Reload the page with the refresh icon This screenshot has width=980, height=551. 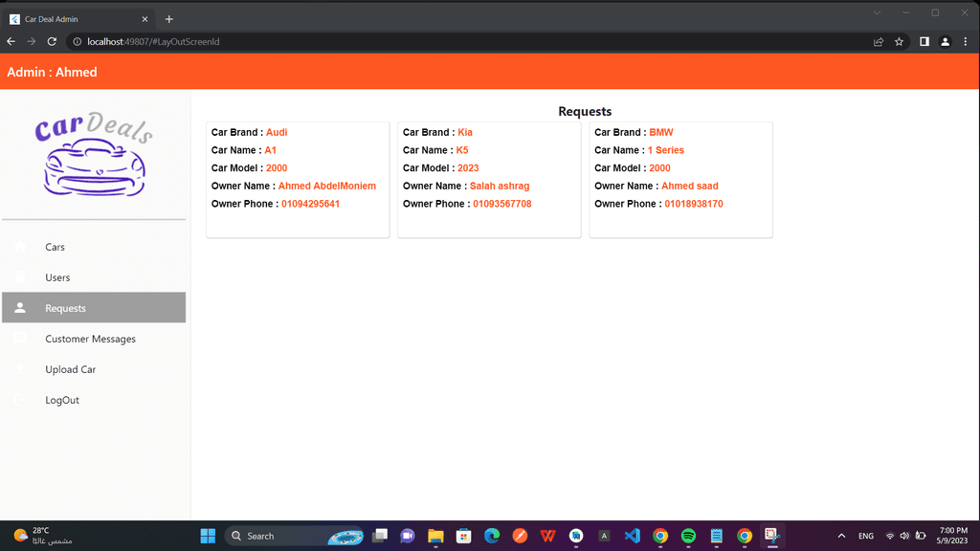52,41
